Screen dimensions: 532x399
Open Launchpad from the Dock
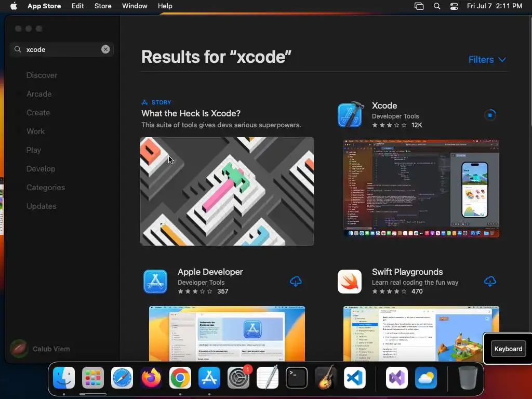click(93, 378)
